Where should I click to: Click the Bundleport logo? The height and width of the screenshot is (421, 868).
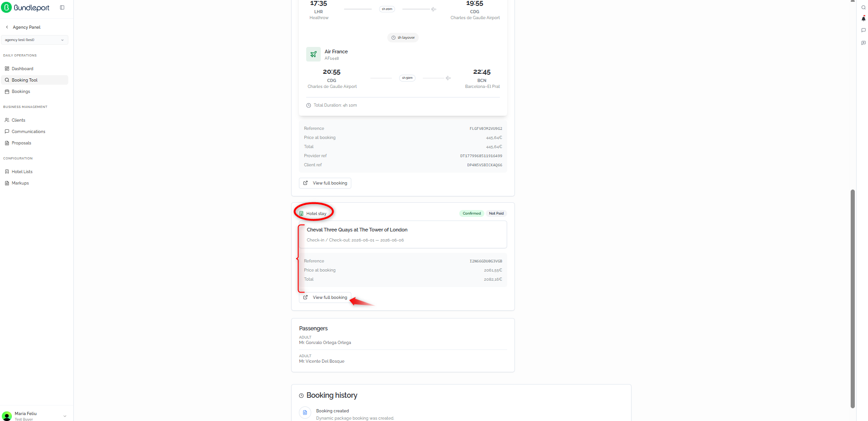(26, 8)
